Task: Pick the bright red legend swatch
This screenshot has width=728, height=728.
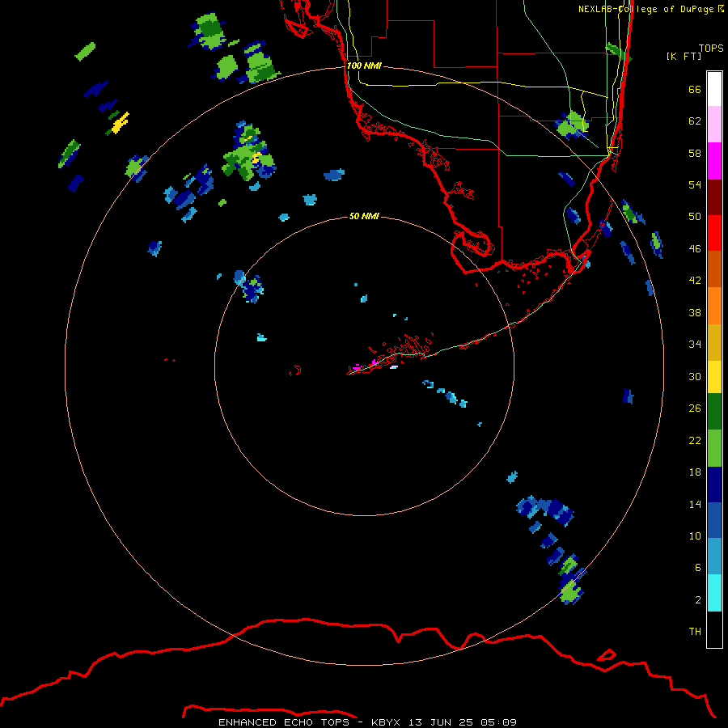Action: [x=714, y=233]
